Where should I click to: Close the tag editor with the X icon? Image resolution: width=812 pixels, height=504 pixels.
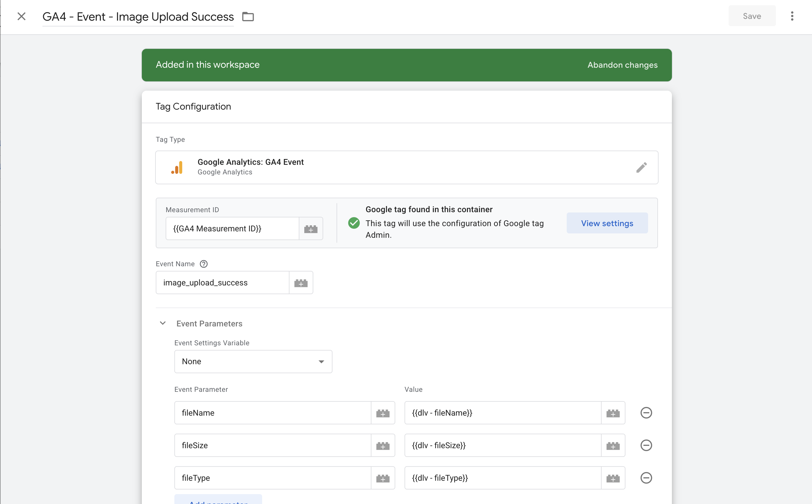click(x=21, y=16)
